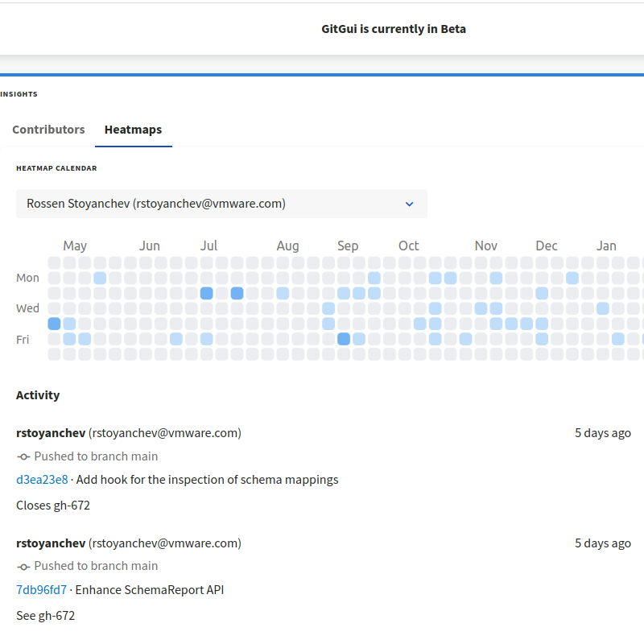The height and width of the screenshot is (644, 644).
Task: Select the light blue Tuesday cell under Aug
Action: pyautogui.click(x=283, y=293)
